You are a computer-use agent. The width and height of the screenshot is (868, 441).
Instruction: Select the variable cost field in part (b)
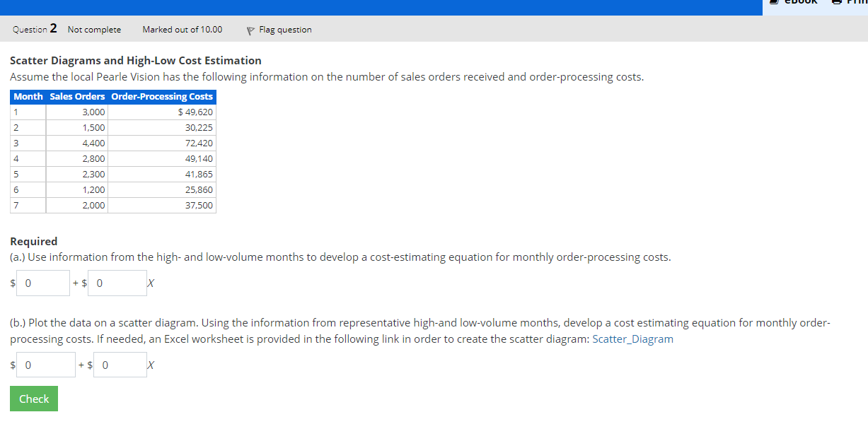coord(120,365)
